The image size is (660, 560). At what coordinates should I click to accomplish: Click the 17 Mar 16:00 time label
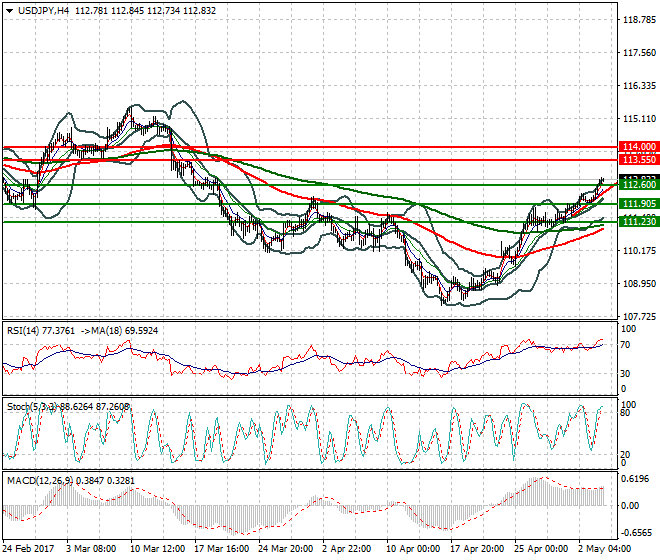[x=221, y=549]
